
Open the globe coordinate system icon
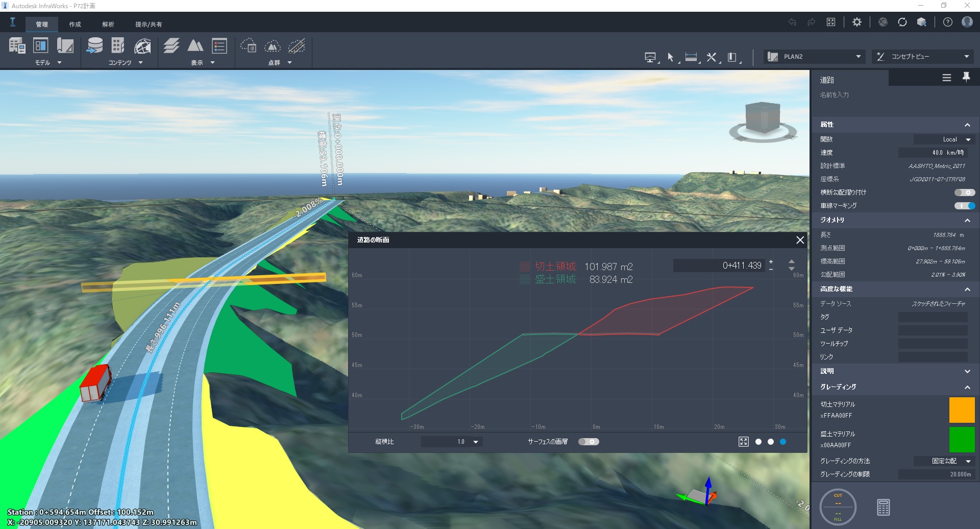pos(142,46)
